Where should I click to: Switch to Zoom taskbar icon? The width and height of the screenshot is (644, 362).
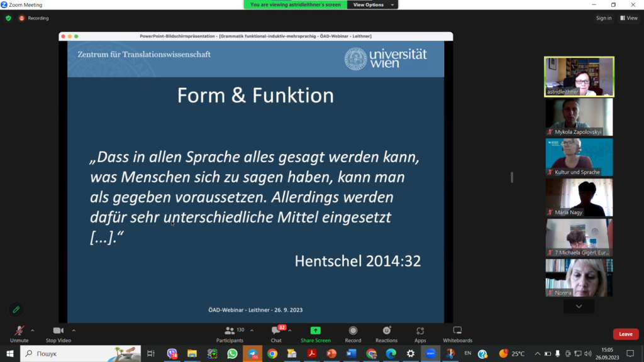click(430, 353)
